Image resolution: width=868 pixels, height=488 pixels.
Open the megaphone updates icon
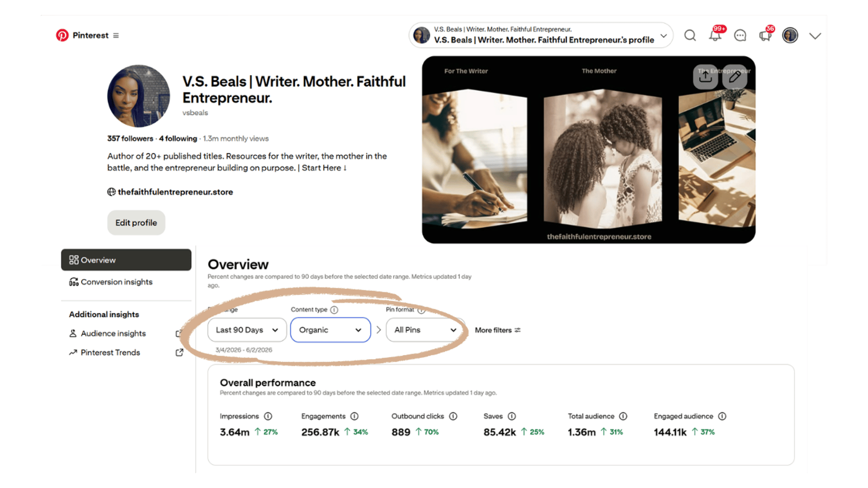coord(765,35)
